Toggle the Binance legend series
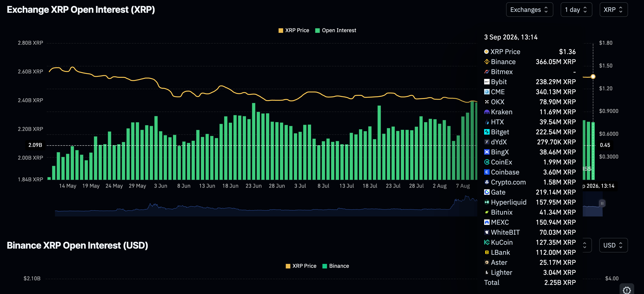The height and width of the screenshot is (294, 644). tap(335, 266)
